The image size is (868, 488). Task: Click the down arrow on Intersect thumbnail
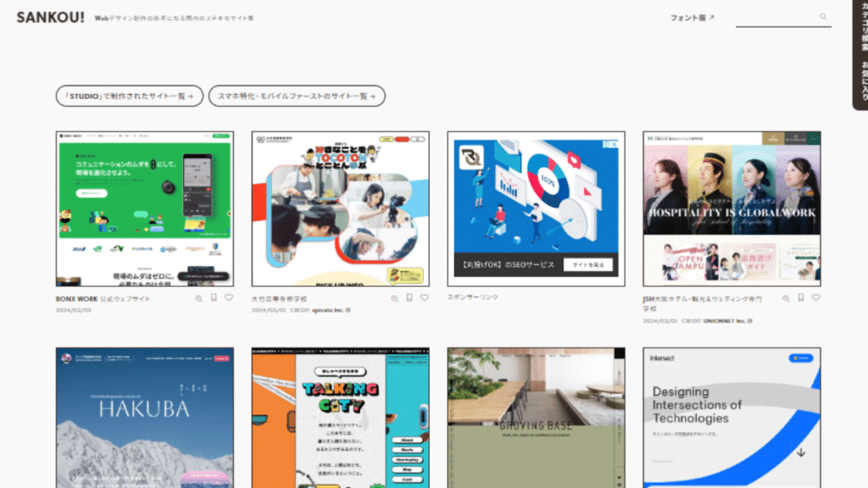click(x=800, y=452)
